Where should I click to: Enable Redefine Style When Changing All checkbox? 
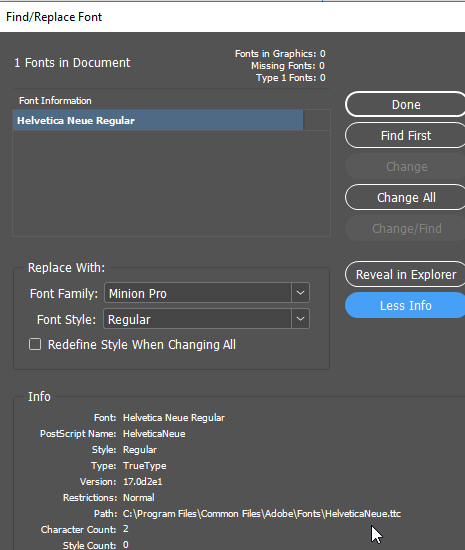tap(35, 344)
